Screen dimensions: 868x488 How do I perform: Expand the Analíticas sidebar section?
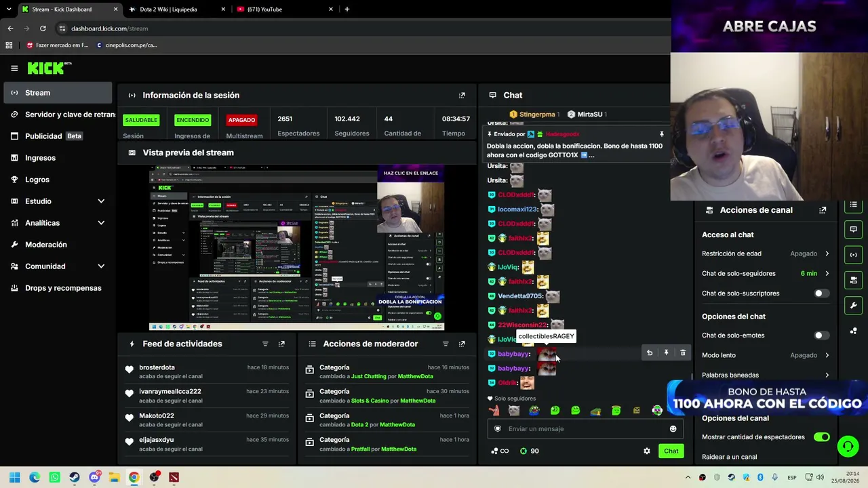pyautogui.click(x=101, y=223)
